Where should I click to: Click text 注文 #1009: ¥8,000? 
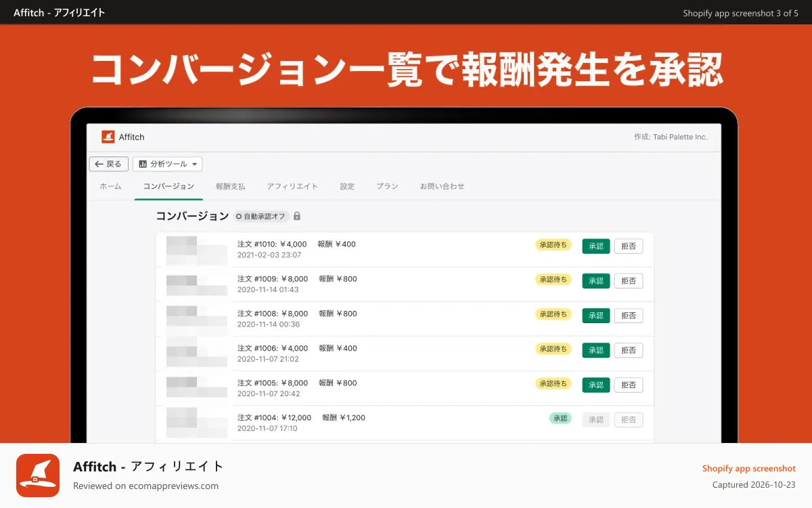pos(273,278)
